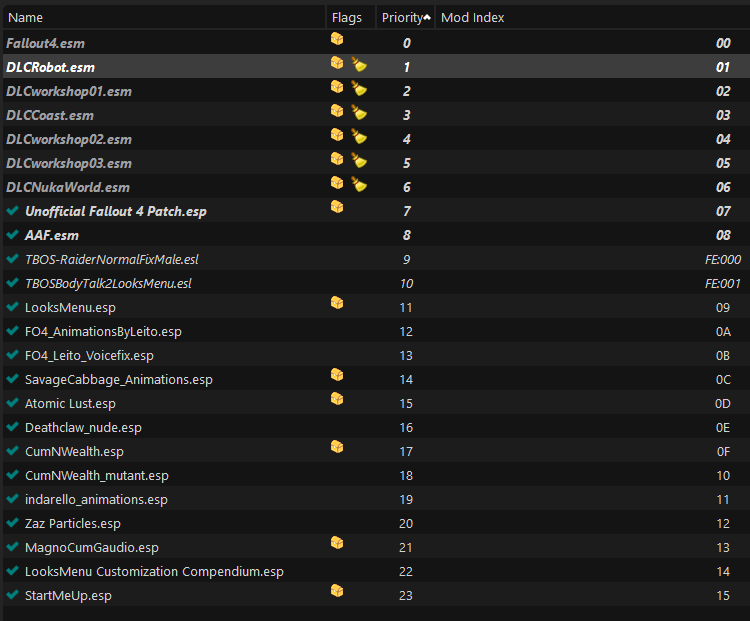This screenshot has height=621, width=750.
Task: Click the broom clean icon for DLCCoast.esm
Action: 359,112
